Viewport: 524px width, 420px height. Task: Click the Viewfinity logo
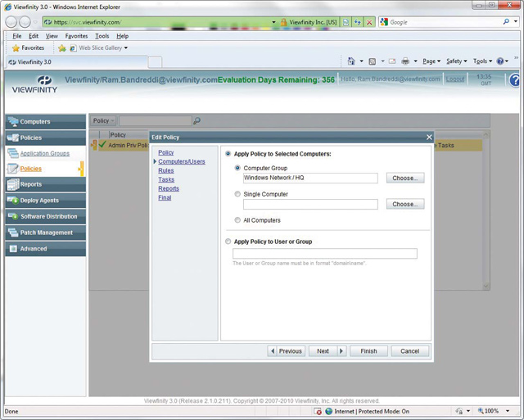(x=34, y=84)
